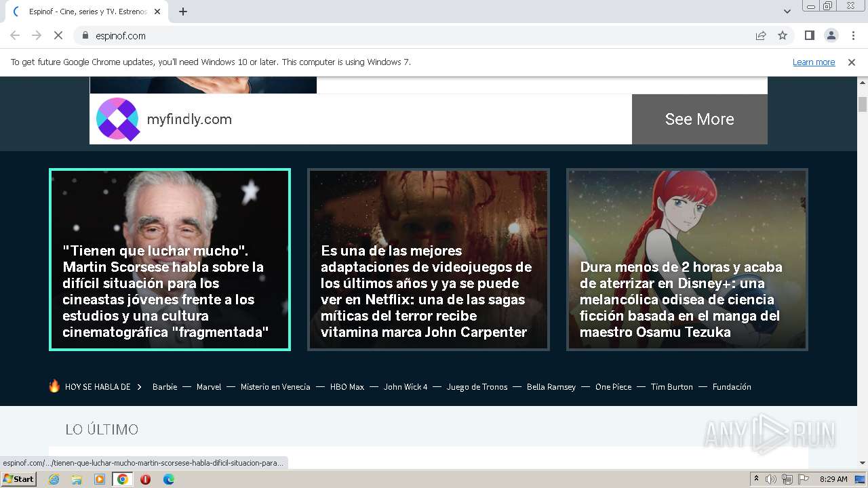Open the Fundación topic

click(732, 387)
